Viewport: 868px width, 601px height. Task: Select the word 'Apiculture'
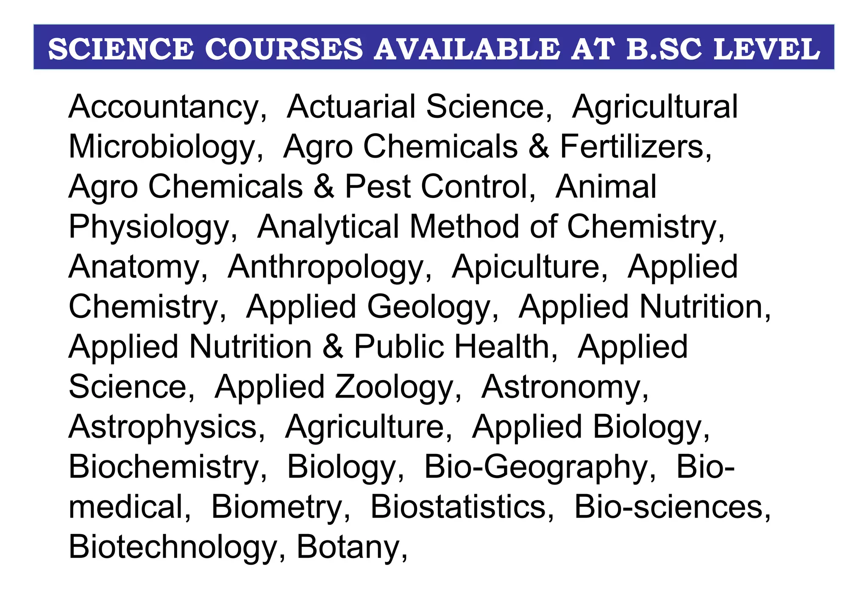pos(526,267)
